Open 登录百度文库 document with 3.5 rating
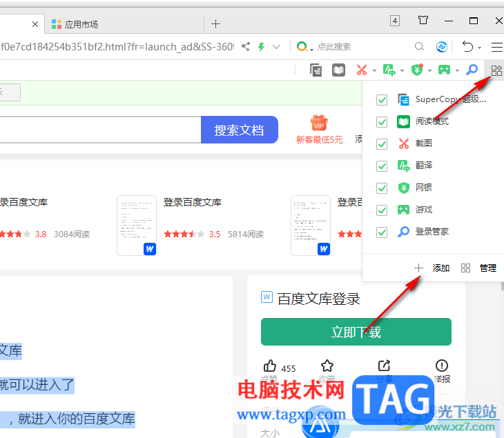 click(x=192, y=202)
